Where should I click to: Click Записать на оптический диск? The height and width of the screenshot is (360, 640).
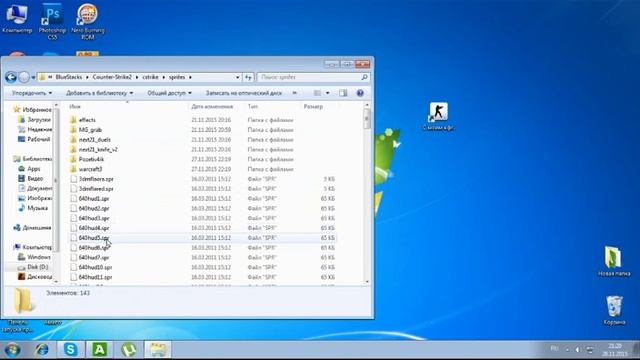point(244,93)
